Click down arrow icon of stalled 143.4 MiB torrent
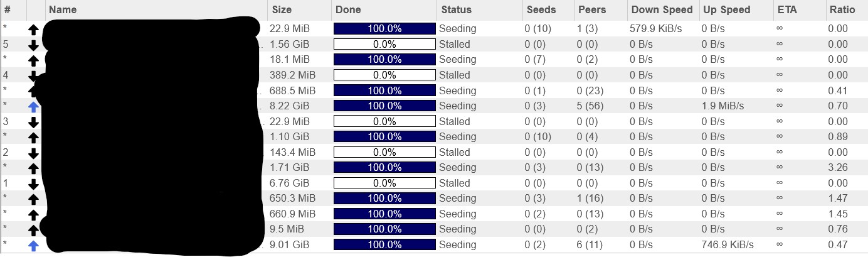The height and width of the screenshot is (257, 868). 34,153
